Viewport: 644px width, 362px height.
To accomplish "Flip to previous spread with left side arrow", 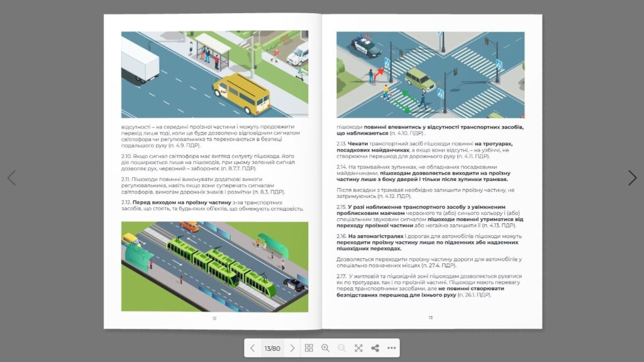I will click(11, 178).
